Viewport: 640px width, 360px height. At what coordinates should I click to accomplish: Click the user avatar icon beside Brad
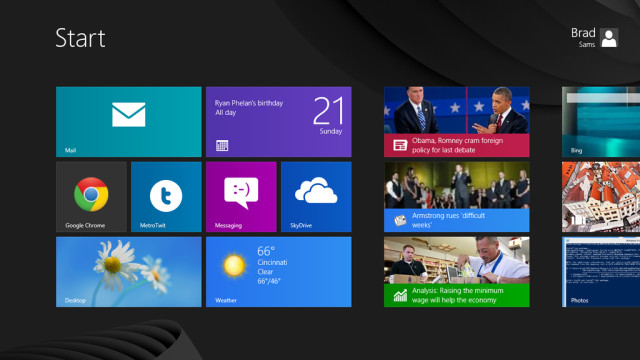pyautogui.click(x=609, y=38)
